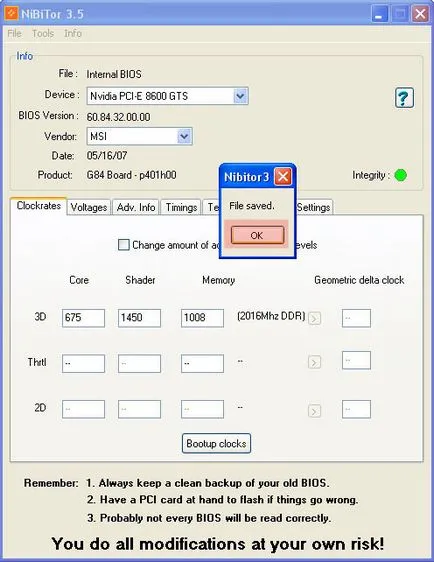Click the green Integrity status indicator
This screenshot has height=562, width=434.
(400, 175)
